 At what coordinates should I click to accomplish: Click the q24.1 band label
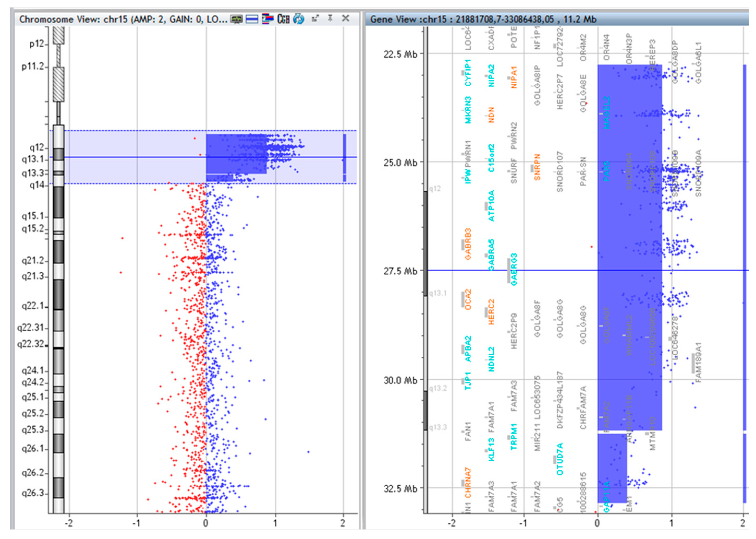(33, 370)
